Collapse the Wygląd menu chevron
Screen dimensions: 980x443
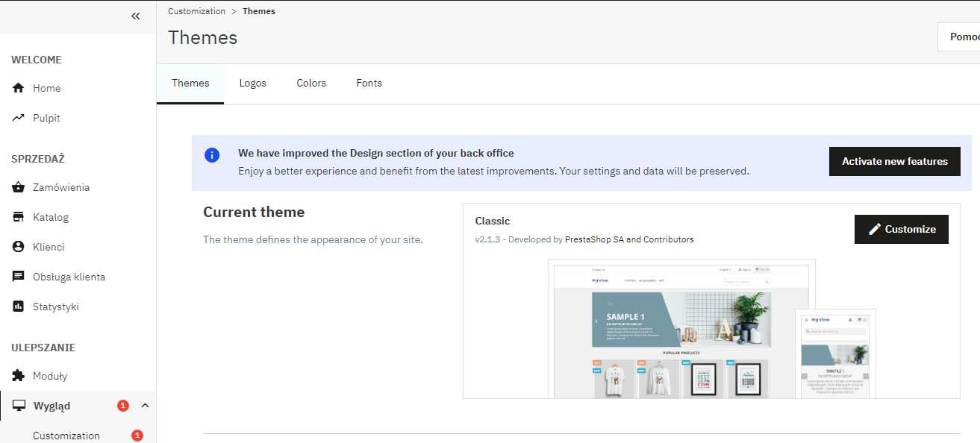pos(145,406)
